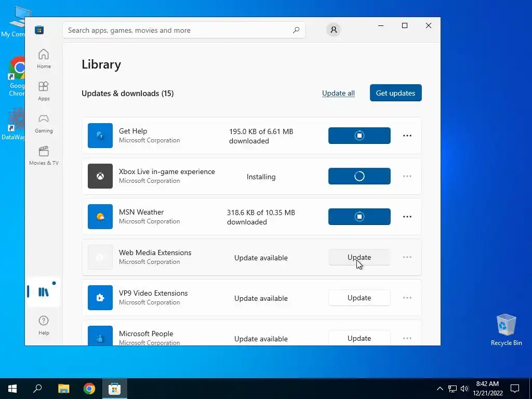Open taskbar search
This screenshot has width=532, height=399.
coord(37,389)
